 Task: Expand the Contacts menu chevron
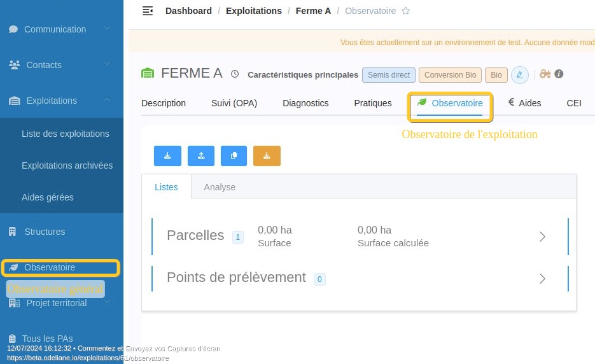coord(108,64)
